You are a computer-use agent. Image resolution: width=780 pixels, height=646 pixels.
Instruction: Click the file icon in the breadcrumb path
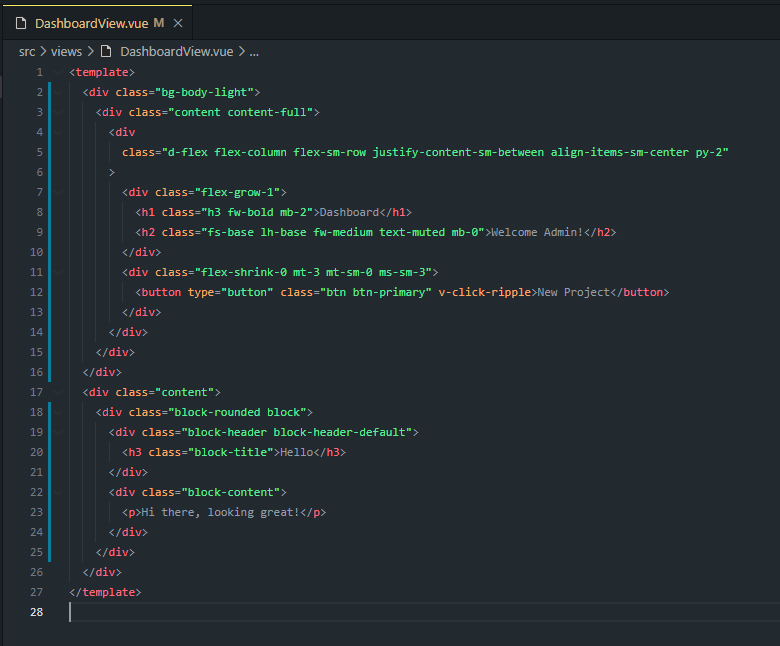106,51
